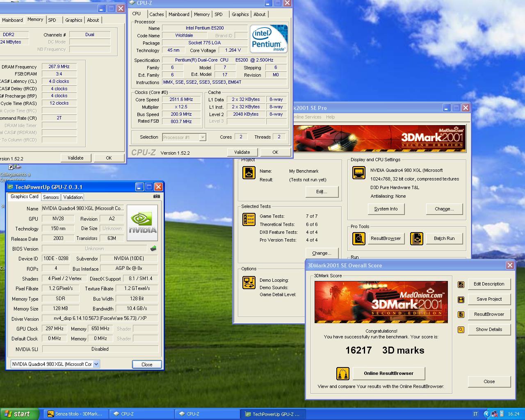Open the Mainboard tab in front CPU-Z
The width and height of the screenshot is (525, 420).
pos(179,14)
